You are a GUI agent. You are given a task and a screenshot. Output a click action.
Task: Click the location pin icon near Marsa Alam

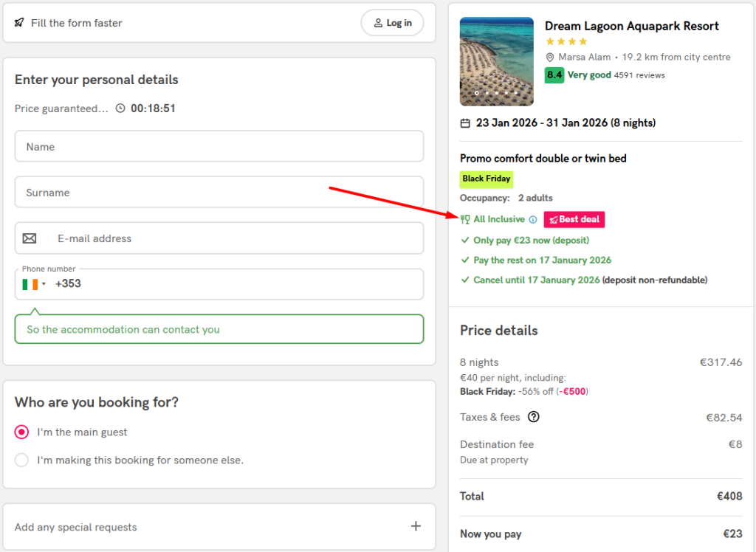click(x=549, y=58)
